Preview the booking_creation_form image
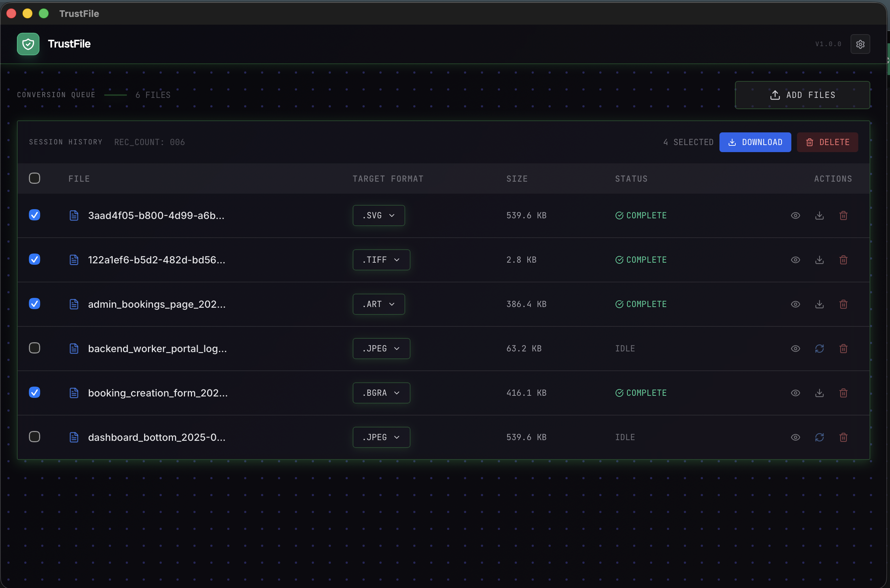Image resolution: width=890 pixels, height=588 pixels. 796,393
